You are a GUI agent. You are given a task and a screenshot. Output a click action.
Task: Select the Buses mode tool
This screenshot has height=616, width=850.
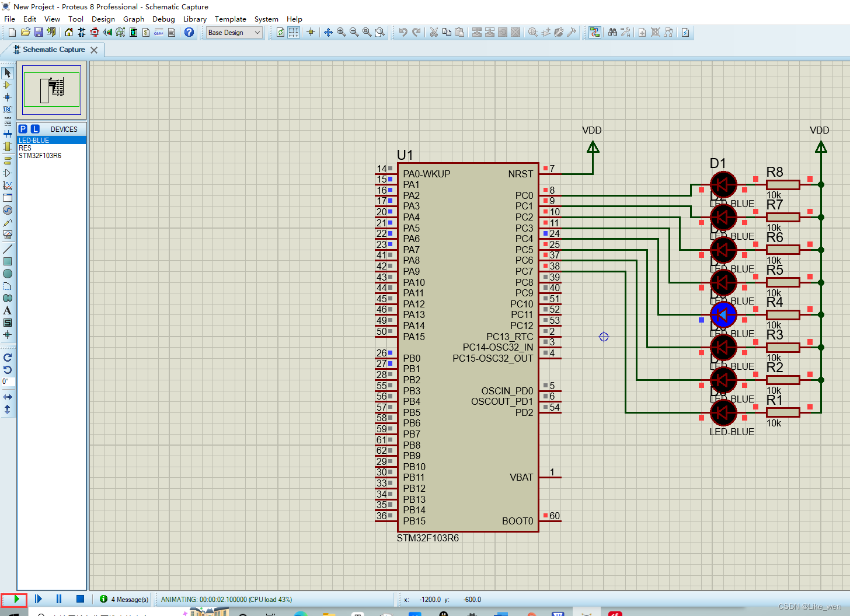click(x=8, y=134)
